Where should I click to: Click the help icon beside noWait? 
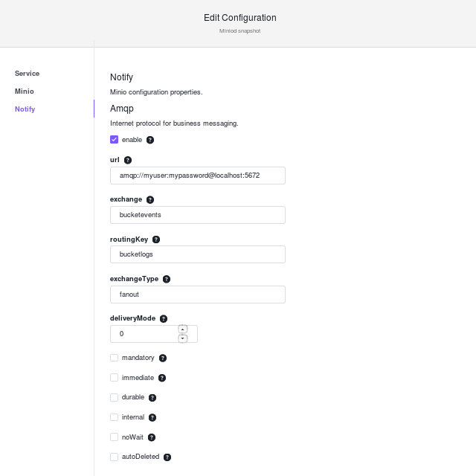tap(152, 437)
